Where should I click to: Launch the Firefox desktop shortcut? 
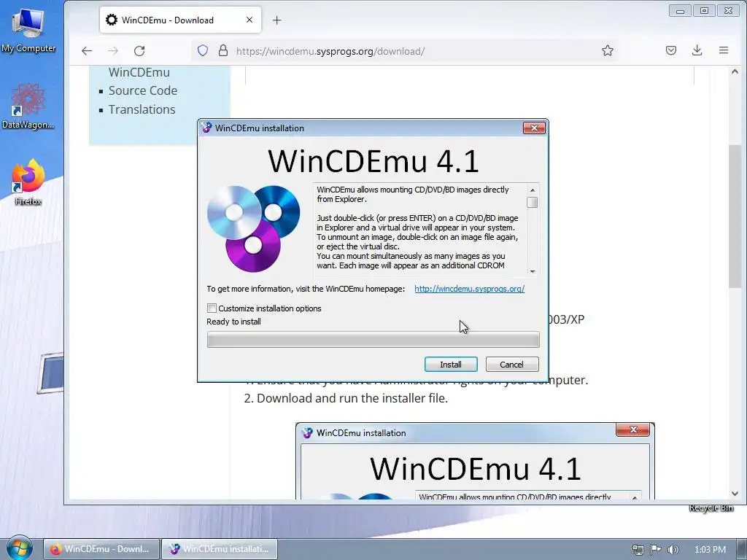click(x=28, y=182)
